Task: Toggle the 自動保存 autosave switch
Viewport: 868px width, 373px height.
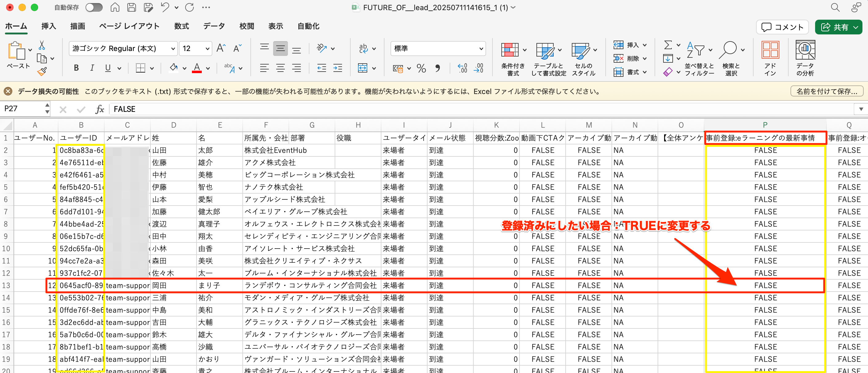Action: click(94, 7)
